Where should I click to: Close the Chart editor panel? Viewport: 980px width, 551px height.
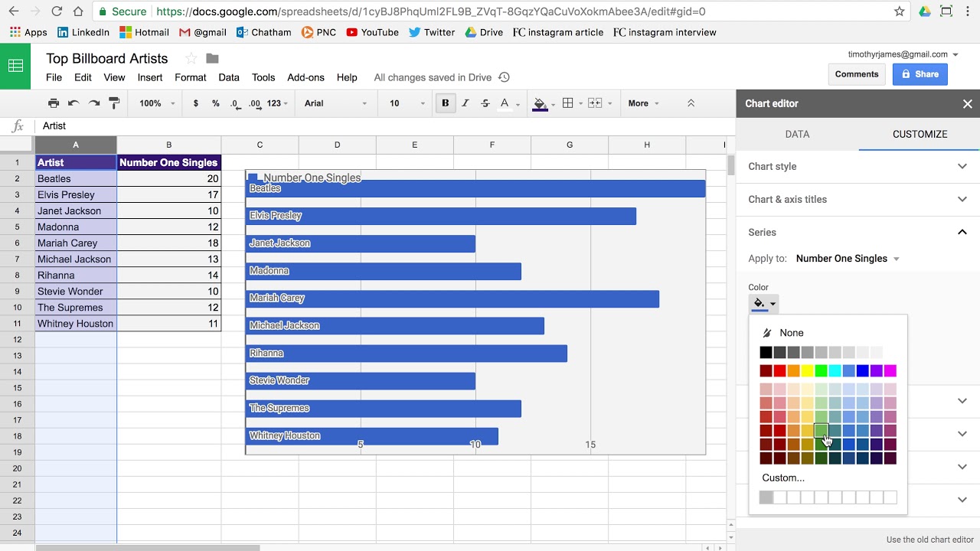[967, 104]
